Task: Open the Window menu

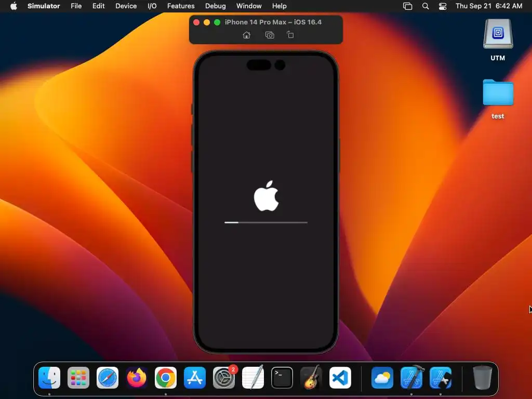Action: pyautogui.click(x=249, y=6)
